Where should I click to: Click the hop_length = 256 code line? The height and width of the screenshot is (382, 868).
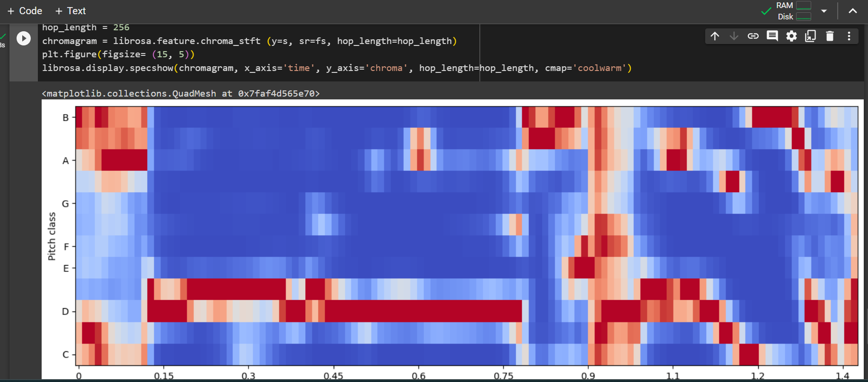(x=86, y=27)
